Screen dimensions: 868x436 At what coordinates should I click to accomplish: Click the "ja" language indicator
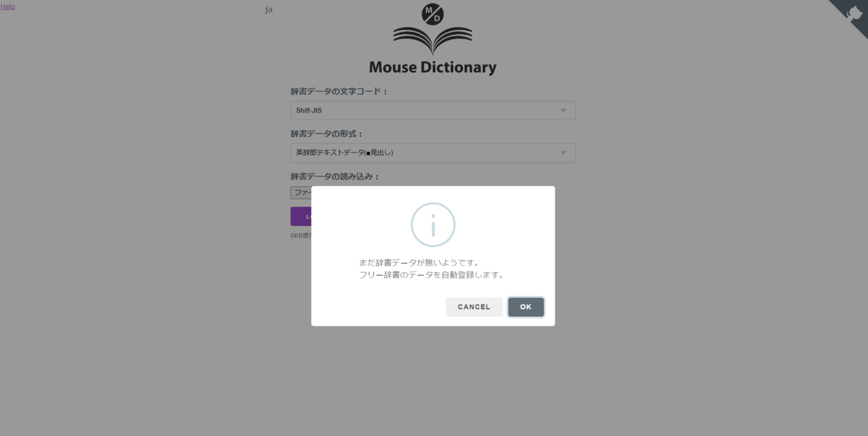tap(269, 9)
